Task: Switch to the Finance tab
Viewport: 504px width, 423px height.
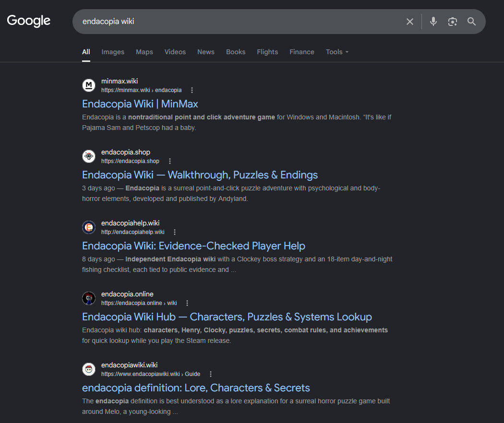Action: tap(302, 52)
